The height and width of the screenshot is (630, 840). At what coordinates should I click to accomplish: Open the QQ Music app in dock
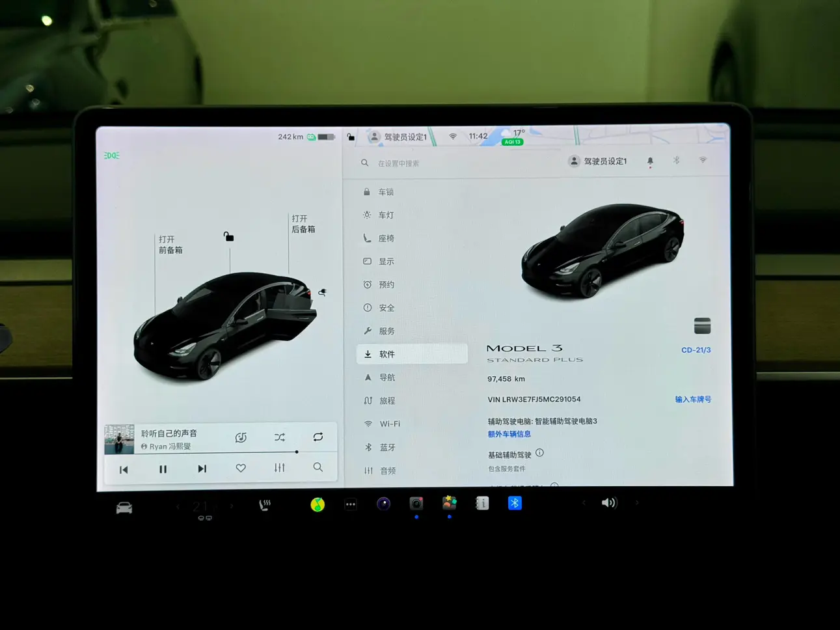click(318, 504)
